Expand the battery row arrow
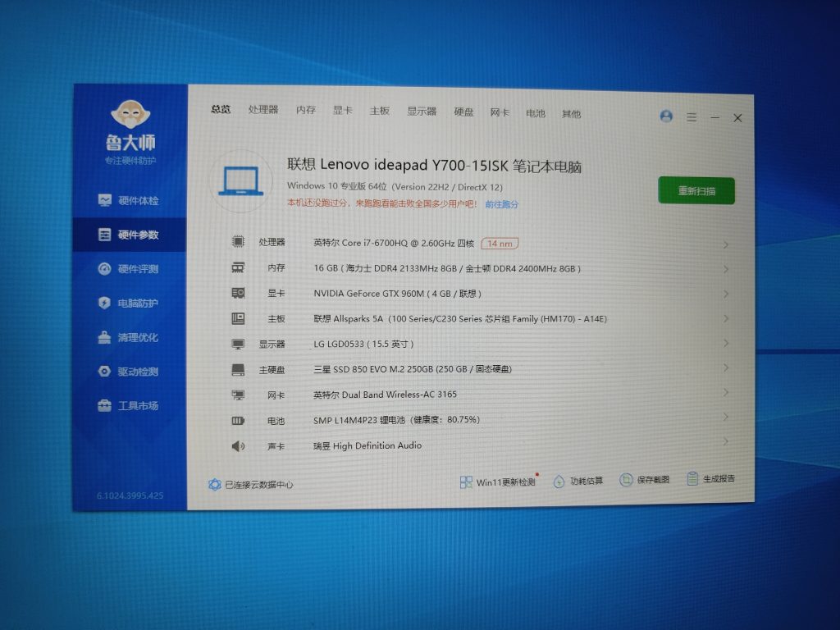The image size is (840, 630). pos(726,417)
